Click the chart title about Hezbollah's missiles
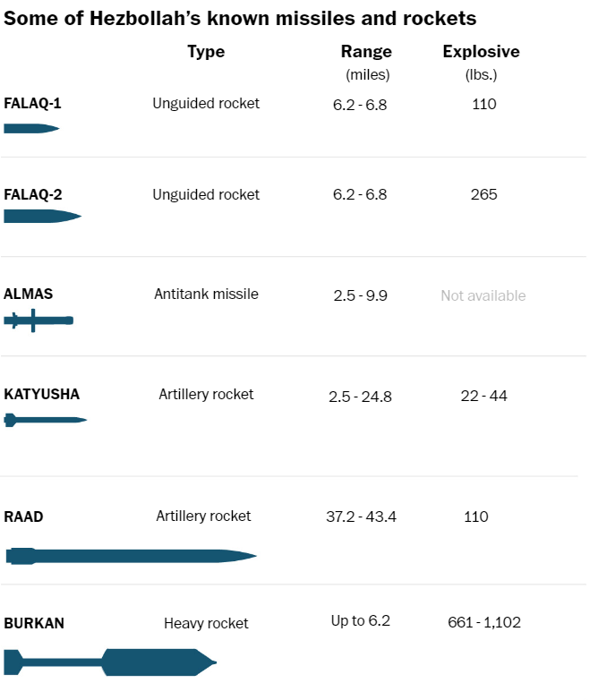615x700 pixels. click(240, 19)
